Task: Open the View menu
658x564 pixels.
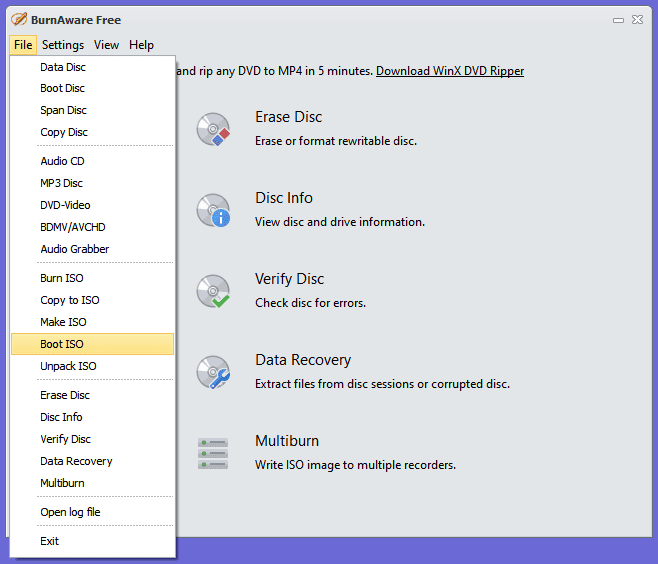Action: [x=106, y=45]
